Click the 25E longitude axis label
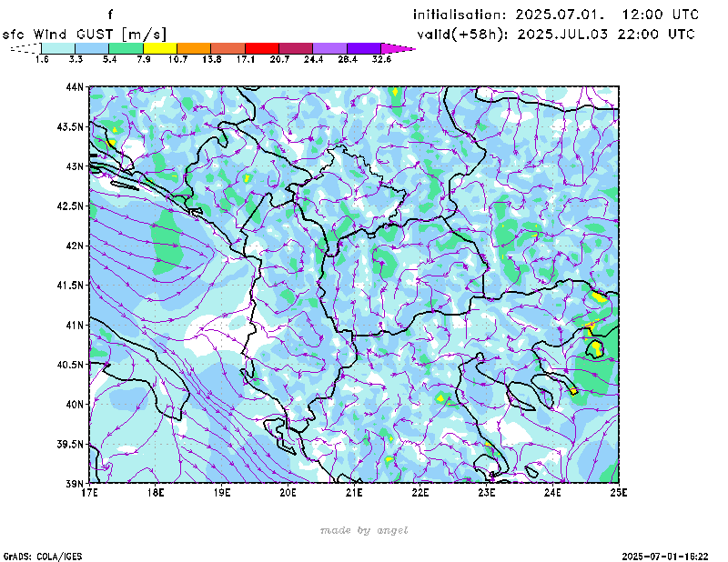The width and height of the screenshot is (728, 562). [619, 492]
